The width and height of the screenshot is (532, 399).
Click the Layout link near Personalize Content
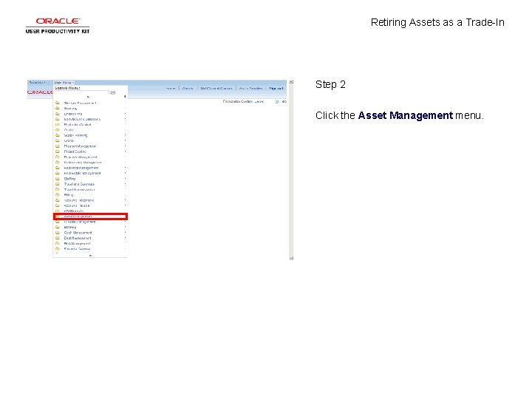259,101
